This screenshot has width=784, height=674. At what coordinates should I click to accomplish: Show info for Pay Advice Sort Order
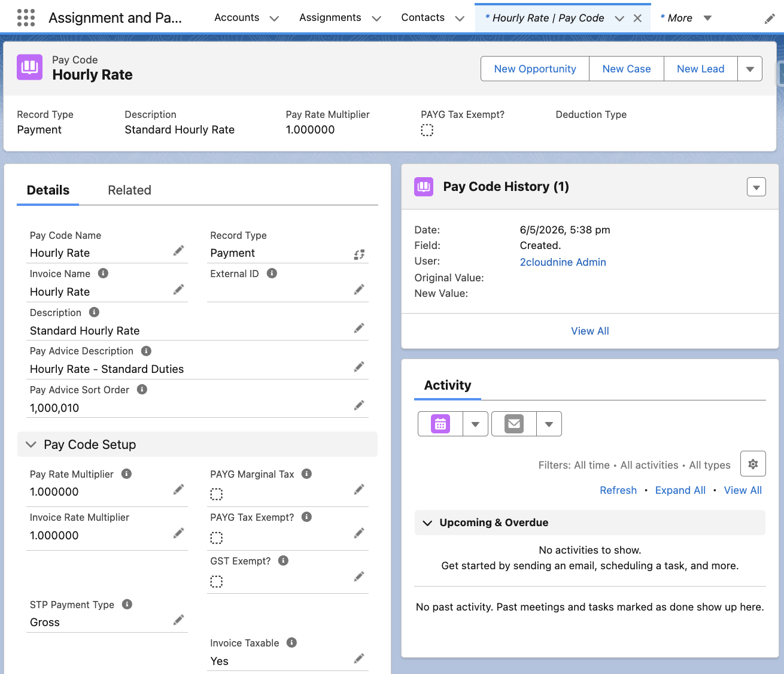pyautogui.click(x=142, y=389)
